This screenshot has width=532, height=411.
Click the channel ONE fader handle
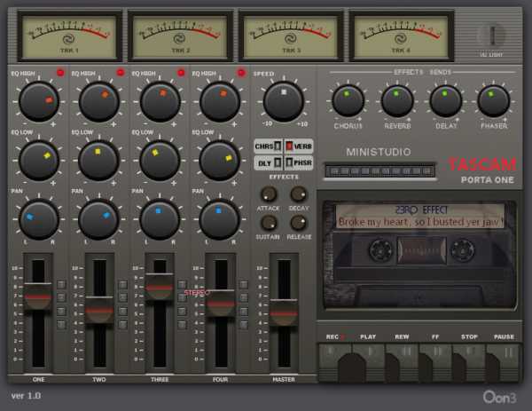point(38,296)
